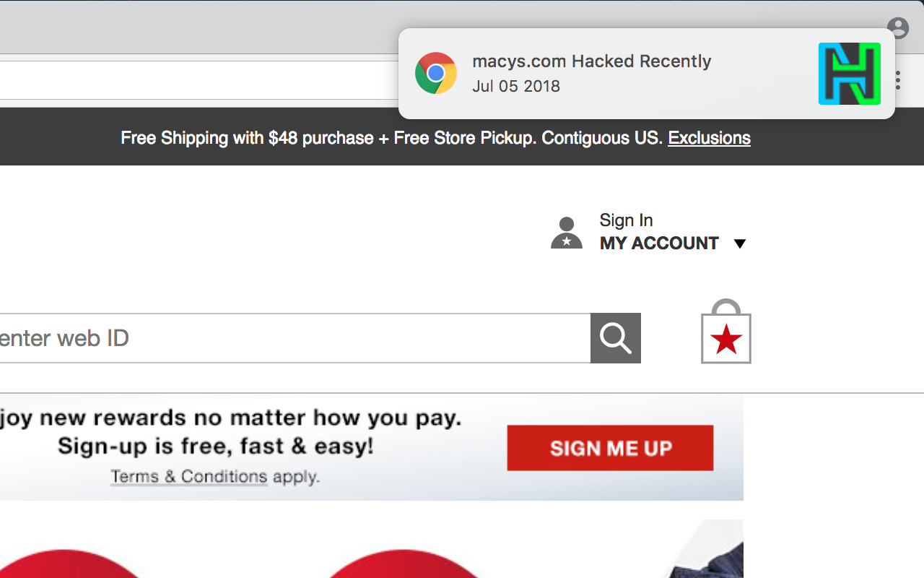Click the search magnifying glass icon
This screenshot has width=924, height=578.
(x=615, y=337)
